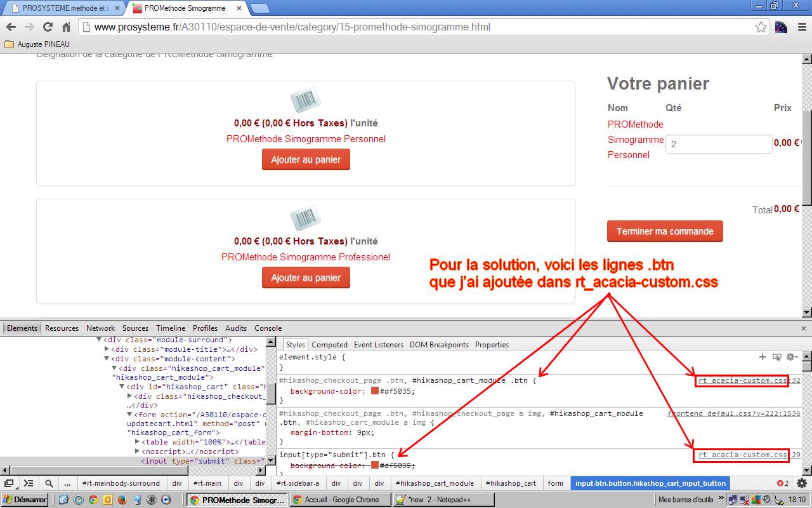Switch to the Sources panel

(x=135, y=328)
